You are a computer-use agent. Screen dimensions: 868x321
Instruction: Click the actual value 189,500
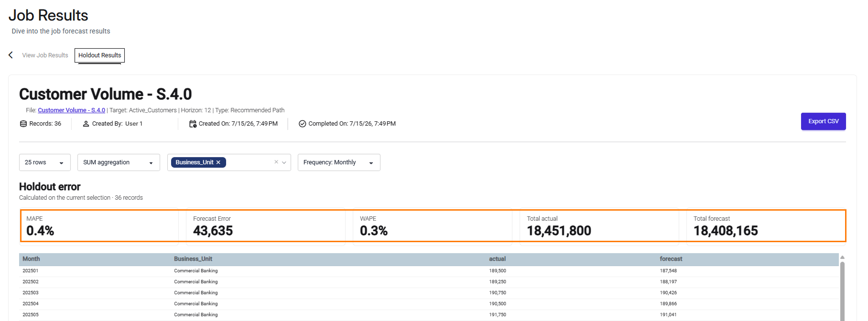pos(498,271)
